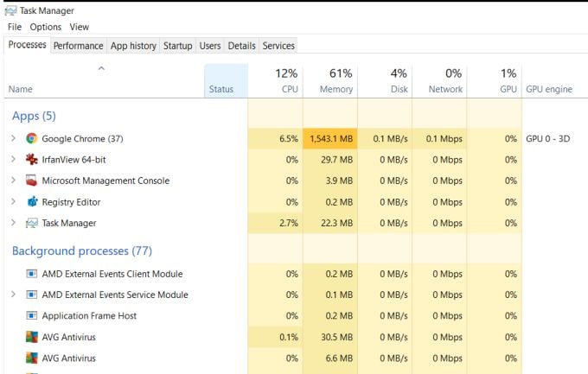Image resolution: width=588 pixels, height=374 pixels.
Task: Click the Task Manager process icon
Action: (31, 223)
